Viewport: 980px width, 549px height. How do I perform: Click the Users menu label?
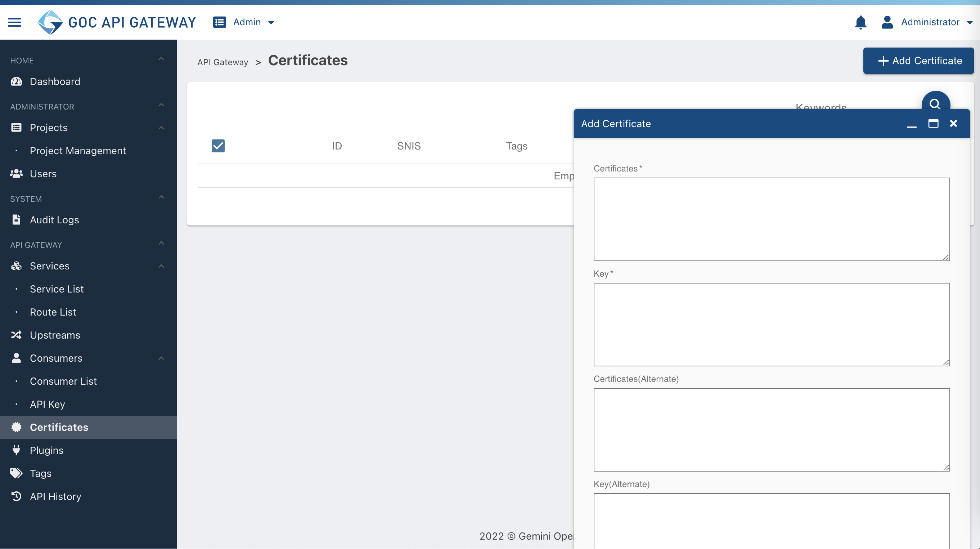43,174
